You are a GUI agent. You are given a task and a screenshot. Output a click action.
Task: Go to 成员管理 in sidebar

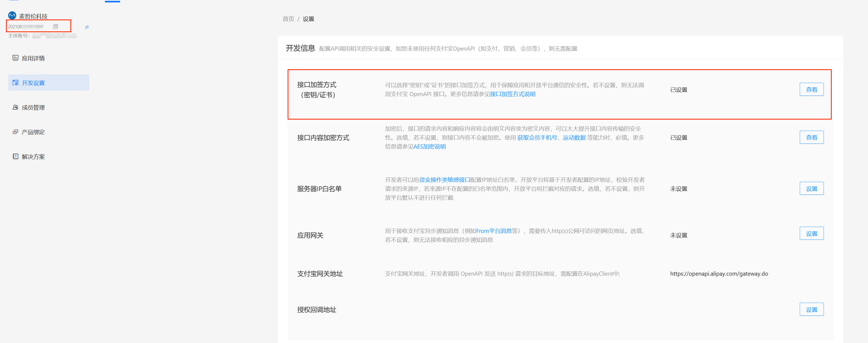point(48,107)
